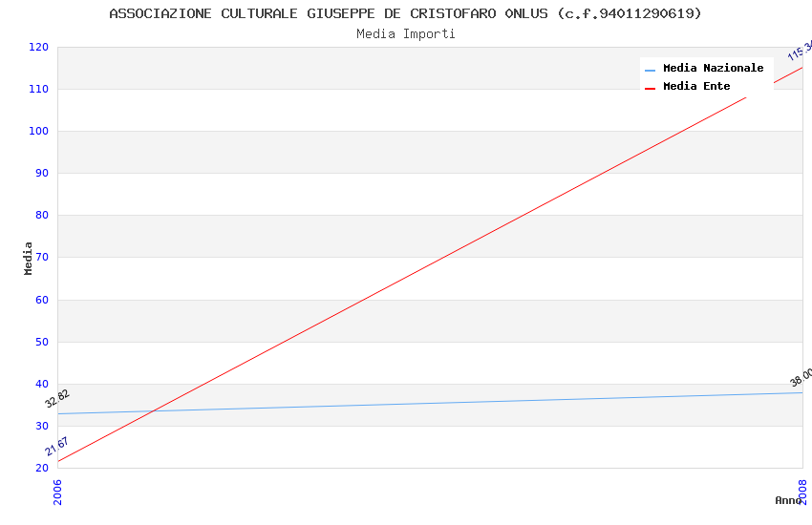Click the chart title with c.f.94011290619

point(405,13)
